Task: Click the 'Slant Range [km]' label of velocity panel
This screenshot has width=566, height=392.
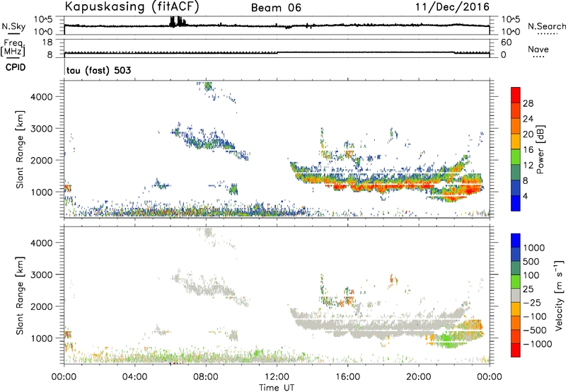Action: [20, 295]
